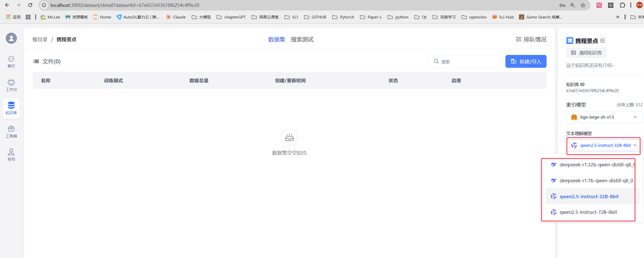This screenshot has height=258, width=644.
Task: Reload the page with browser refresh icon
Action: (30, 5)
